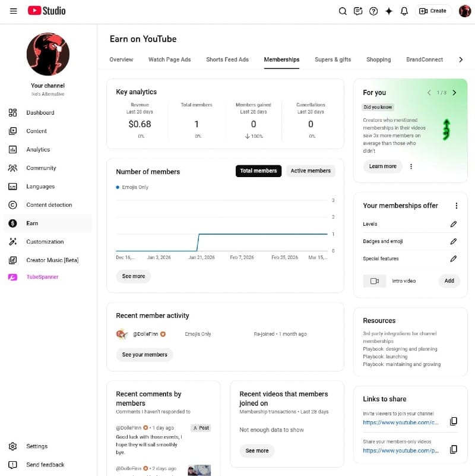Screen dimensions: 475x476
Task: Click the Create button
Action: coord(432,11)
